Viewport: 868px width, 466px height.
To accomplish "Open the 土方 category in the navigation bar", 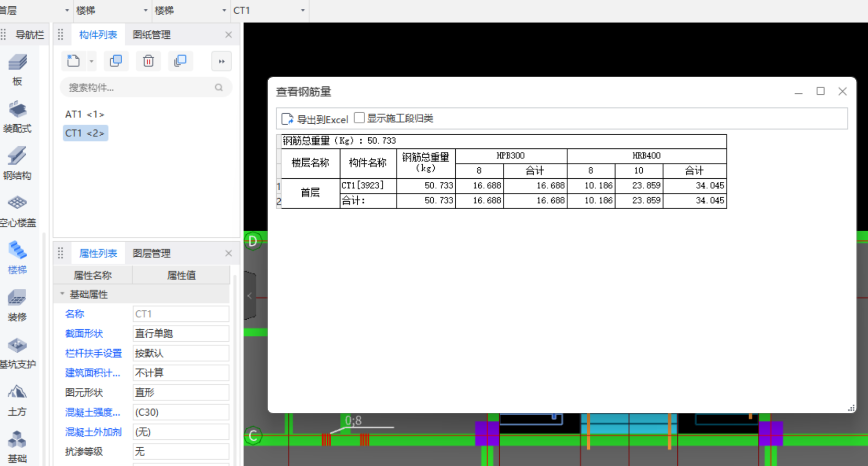I will pyautogui.click(x=17, y=400).
